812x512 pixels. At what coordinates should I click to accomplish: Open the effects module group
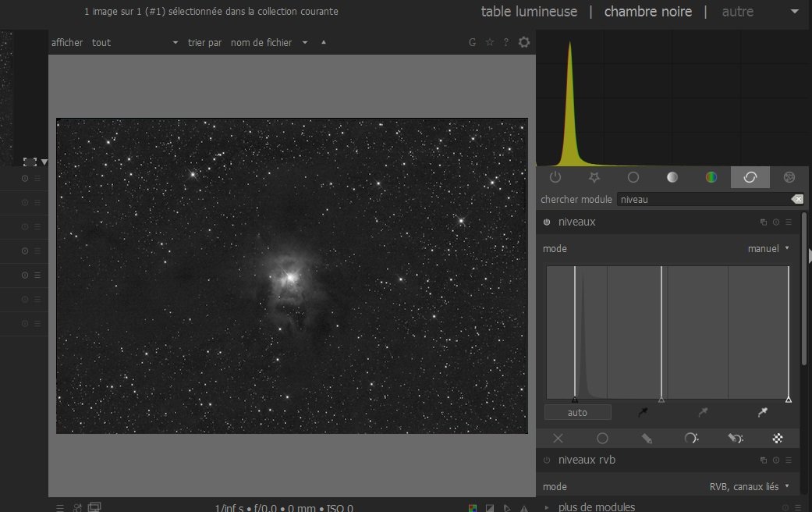pyautogui.click(x=789, y=177)
